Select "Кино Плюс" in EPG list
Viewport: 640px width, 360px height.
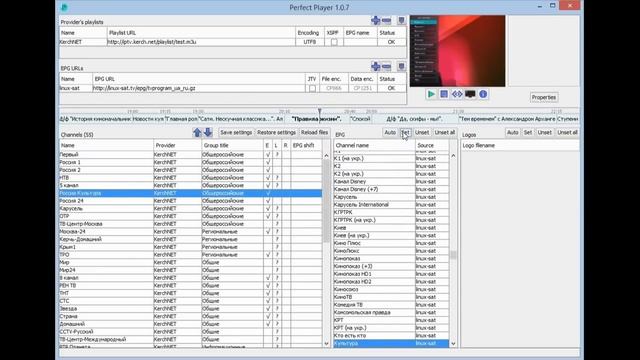pyautogui.click(x=391, y=243)
